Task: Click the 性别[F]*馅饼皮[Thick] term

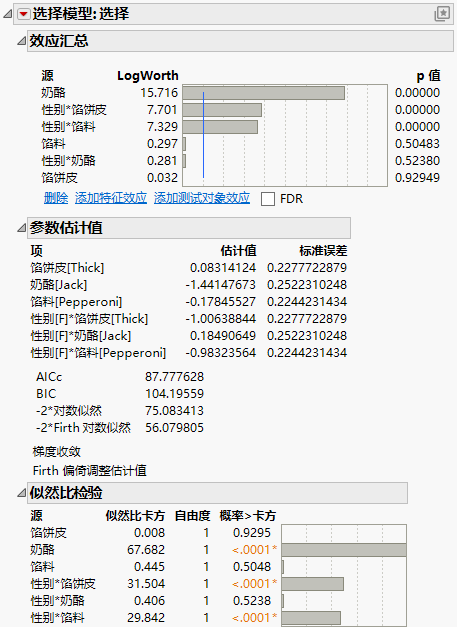Action: pos(89,319)
